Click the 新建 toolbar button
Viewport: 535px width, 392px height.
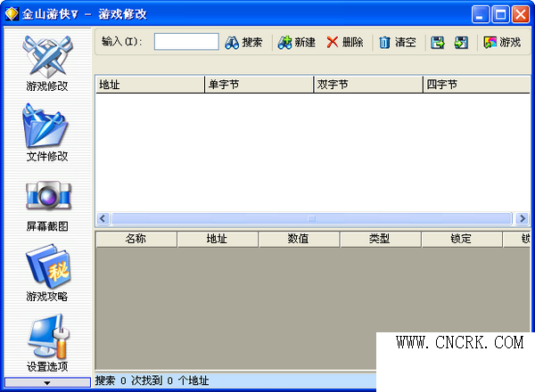tap(296, 43)
